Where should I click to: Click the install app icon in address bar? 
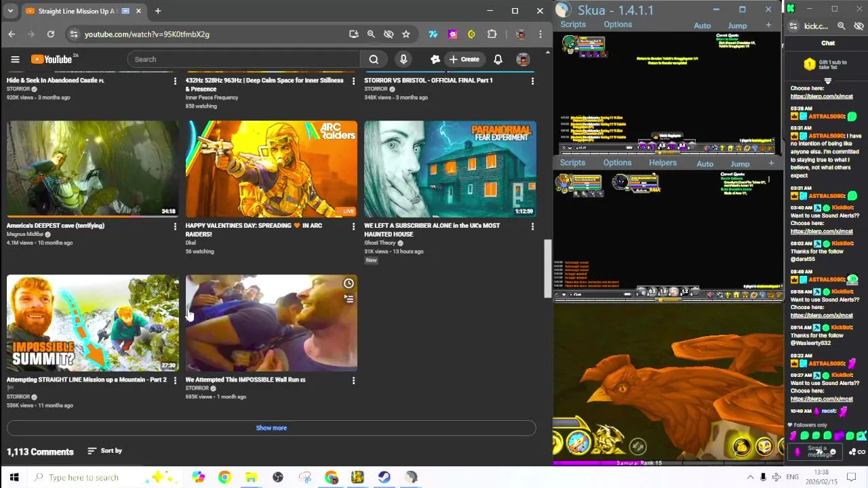point(353,34)
